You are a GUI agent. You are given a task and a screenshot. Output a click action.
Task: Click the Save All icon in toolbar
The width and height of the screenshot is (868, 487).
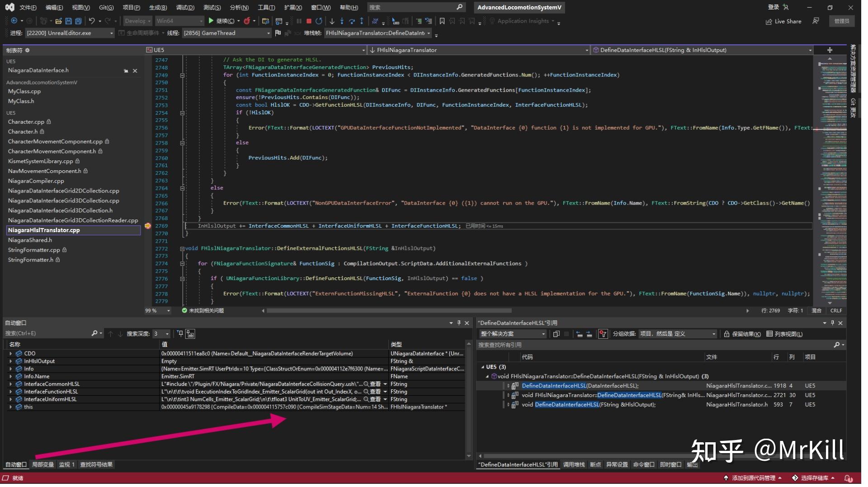pos(79,21)
